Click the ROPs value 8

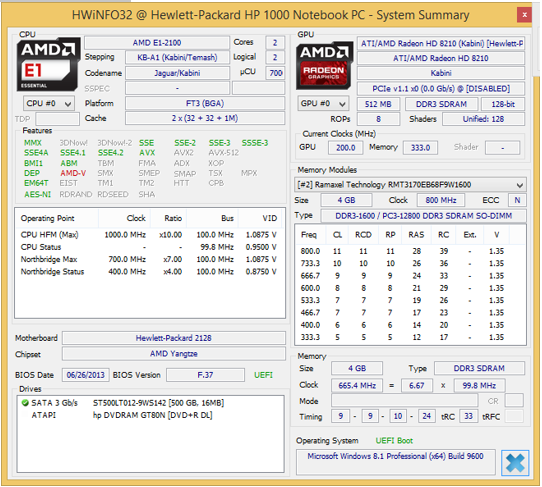378,119
